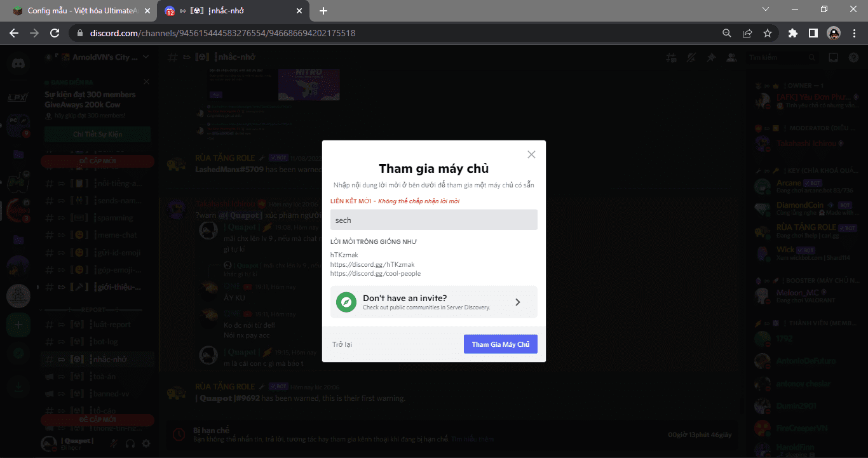The width and height of the screenshot is (868, 458).
Task: Open the Chrome extensions puzzle icon
Action: [x=792, y=33]
